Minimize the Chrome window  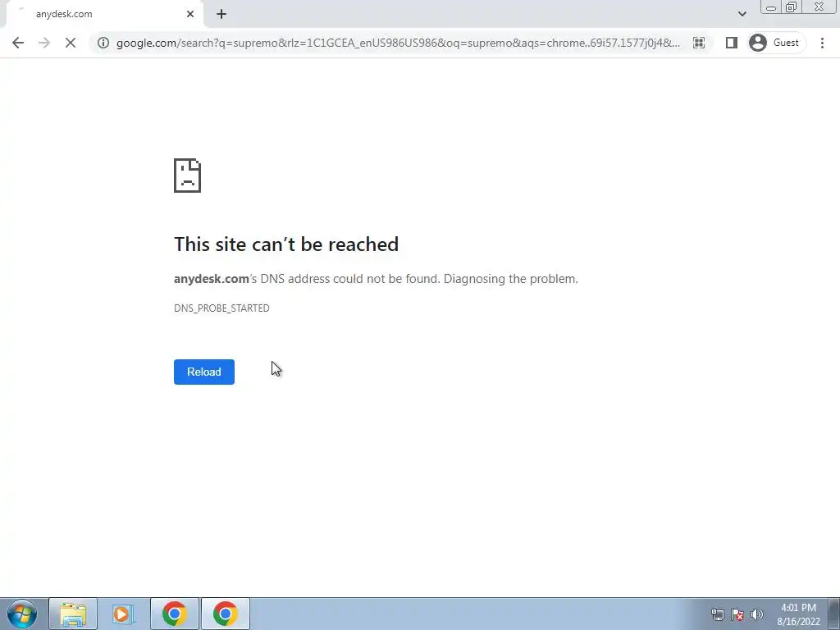(771, 7)
